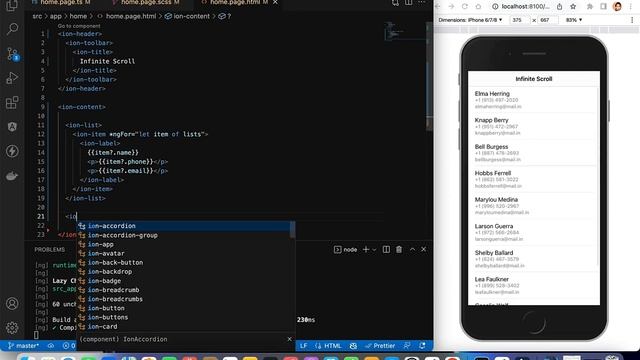Open PROBLEMS panel tab
The width and height of the screenshot is (640, 360).
49,249
